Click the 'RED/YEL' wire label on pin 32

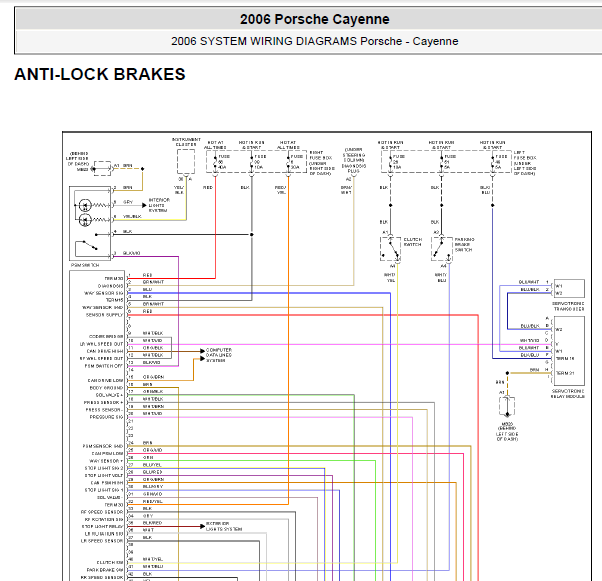point(152,501)
